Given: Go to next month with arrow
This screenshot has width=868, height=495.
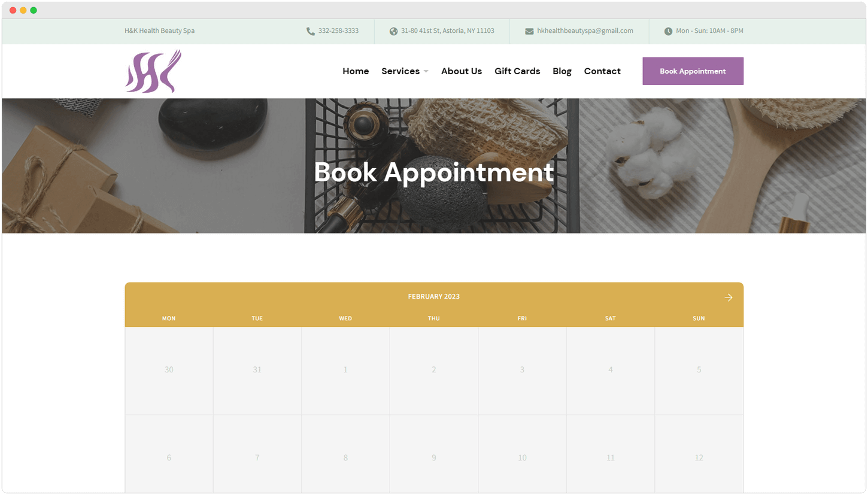Looking at the screenshot, I should [x=728, y=297].
